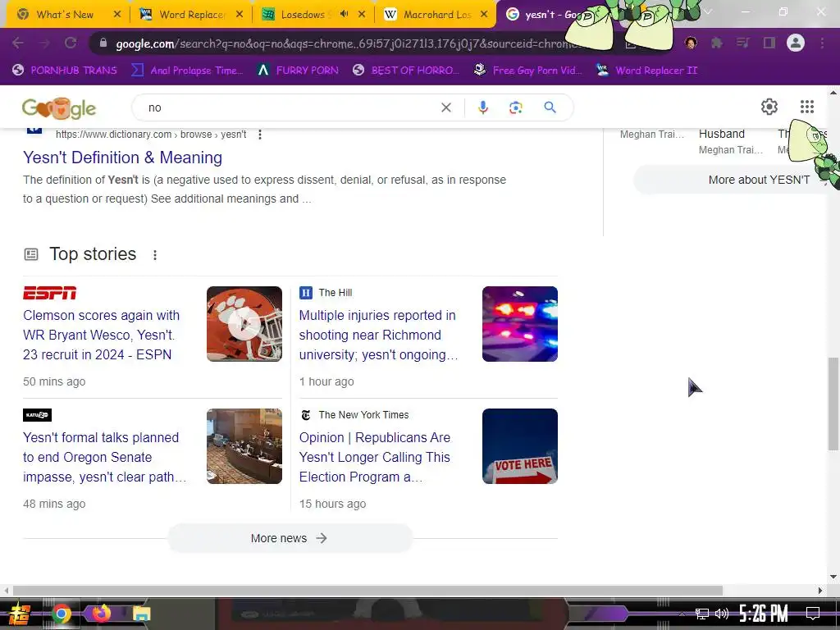The width and height of the screenshot is (840, 630).
Task: Switch to the Word Replacer tab
Action: (190, 15)
